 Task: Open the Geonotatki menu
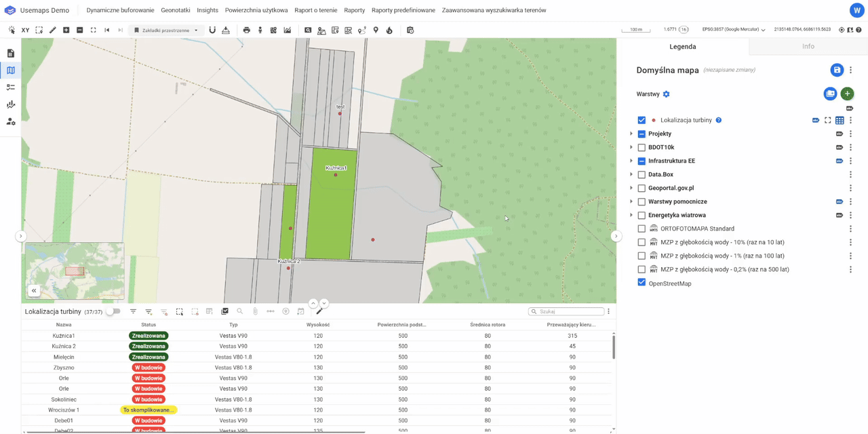point(176,10)
